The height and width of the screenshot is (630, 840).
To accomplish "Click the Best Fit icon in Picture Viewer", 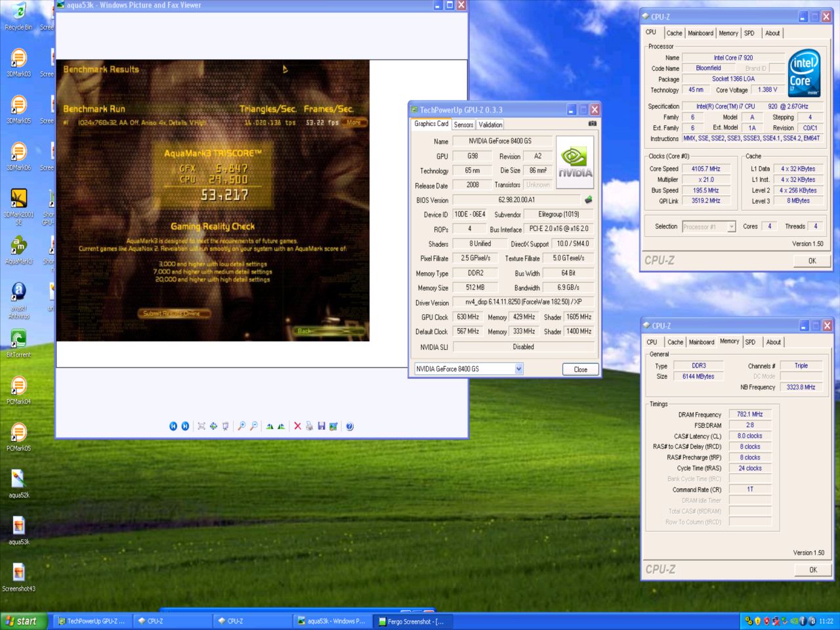I will click(x=201, y=426).
